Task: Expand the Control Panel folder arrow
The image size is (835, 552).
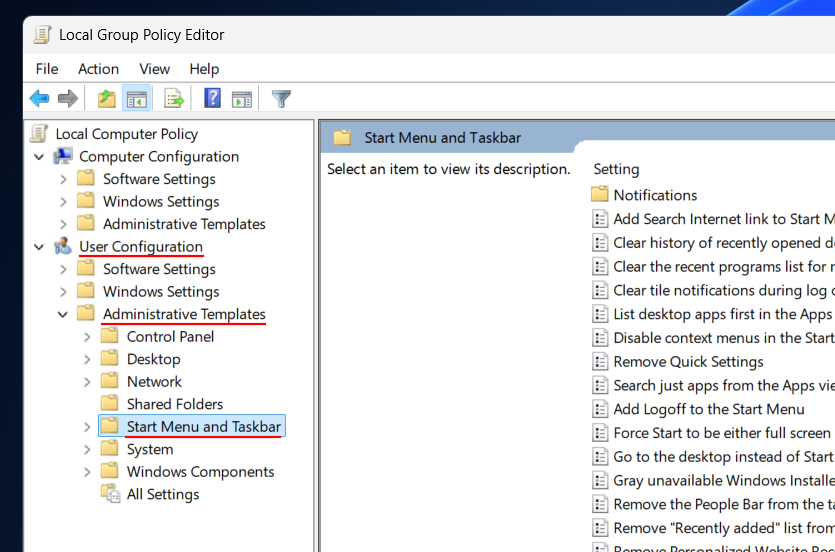Action: point(87,337)
